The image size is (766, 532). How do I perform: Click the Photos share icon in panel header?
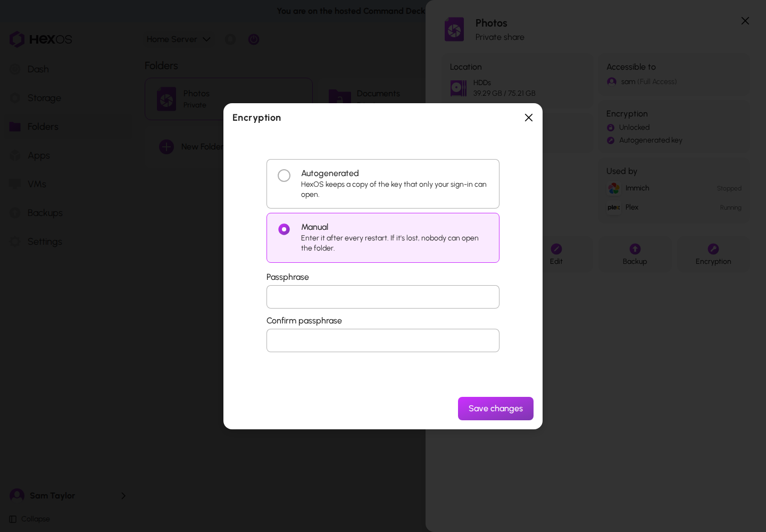pos(454,29)
